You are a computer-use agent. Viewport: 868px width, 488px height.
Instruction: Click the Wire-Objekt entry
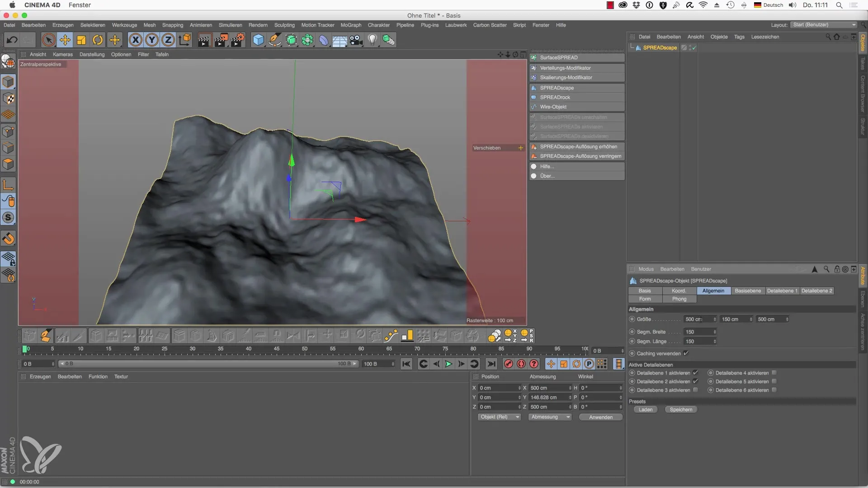[x=577, y=107]
